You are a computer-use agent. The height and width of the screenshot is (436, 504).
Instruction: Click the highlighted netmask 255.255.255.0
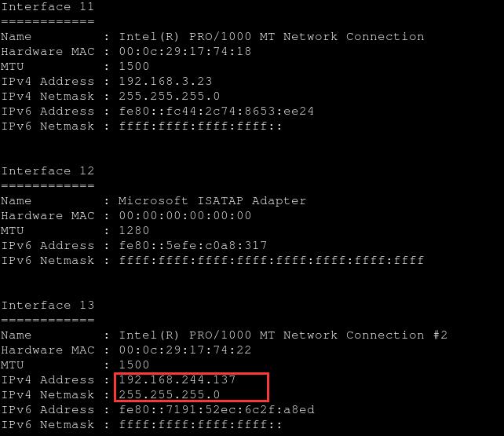click(170, 394)
